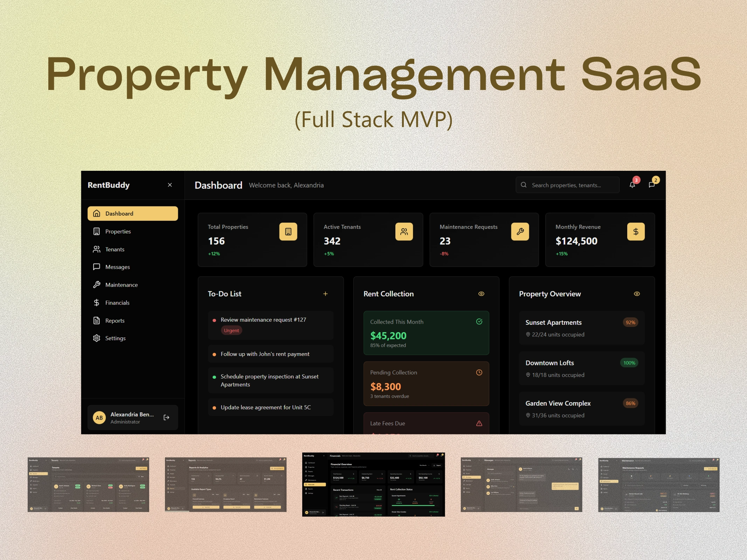Viewport: 747px width, 560px height.
Task: Toggle Property Overview visibility eye icon
Action: [x=637, y=294]
